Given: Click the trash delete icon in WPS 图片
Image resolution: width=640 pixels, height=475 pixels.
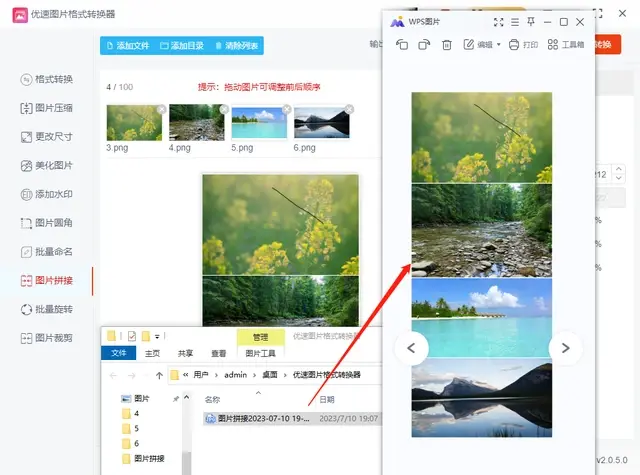Looking at the screenshot, I should tap(447, 45).
